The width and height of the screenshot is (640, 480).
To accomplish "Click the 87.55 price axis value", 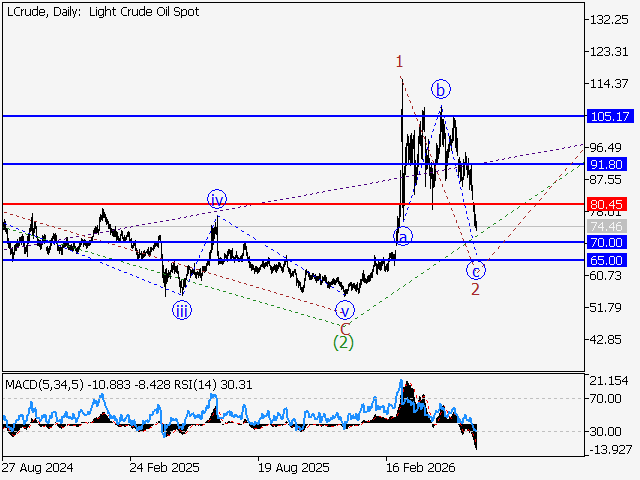I will (606, 180).
